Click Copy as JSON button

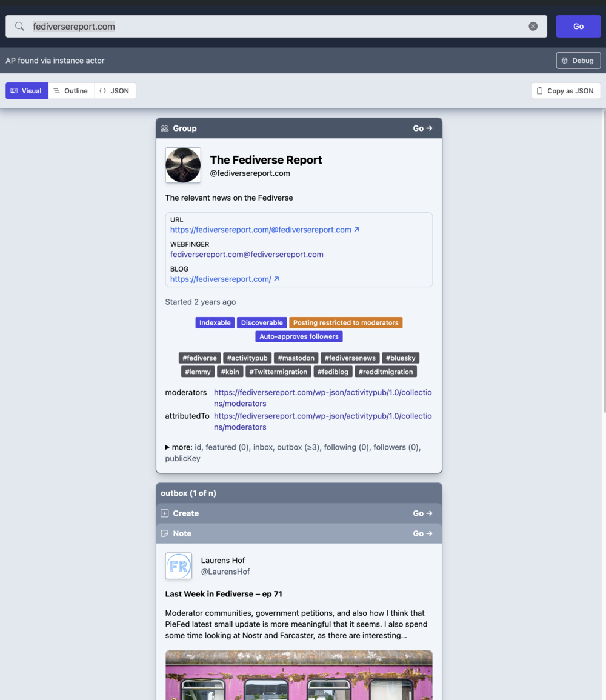click(565, 91)
